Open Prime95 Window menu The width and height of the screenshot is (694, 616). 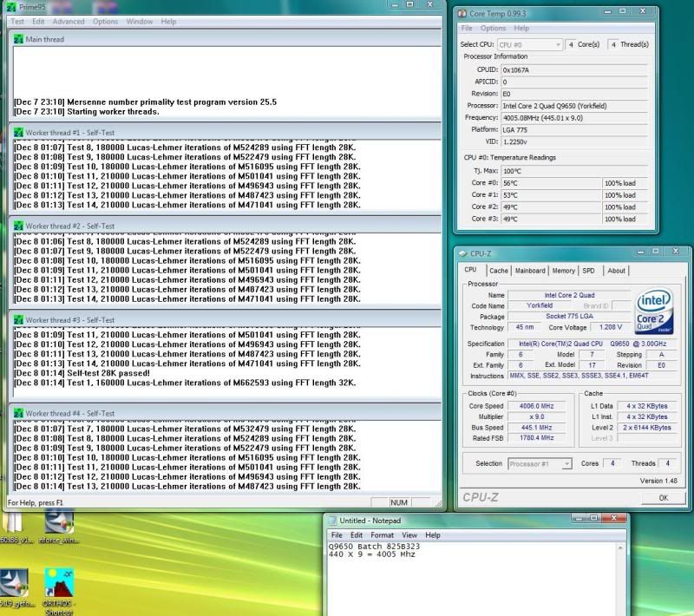pyautogui.click(x=140, y=21)
